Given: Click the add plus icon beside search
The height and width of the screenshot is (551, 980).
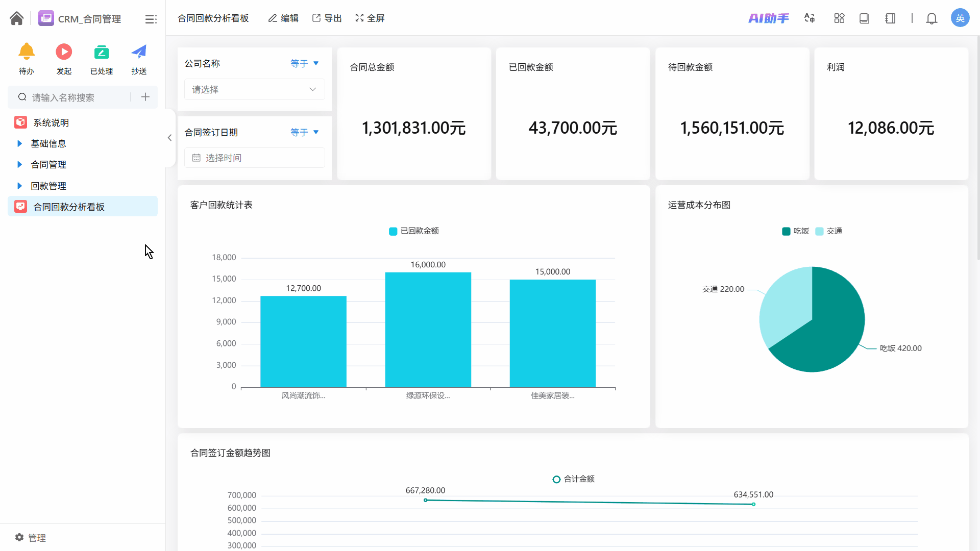Looking at the screenshot, I should click(145, 97).
